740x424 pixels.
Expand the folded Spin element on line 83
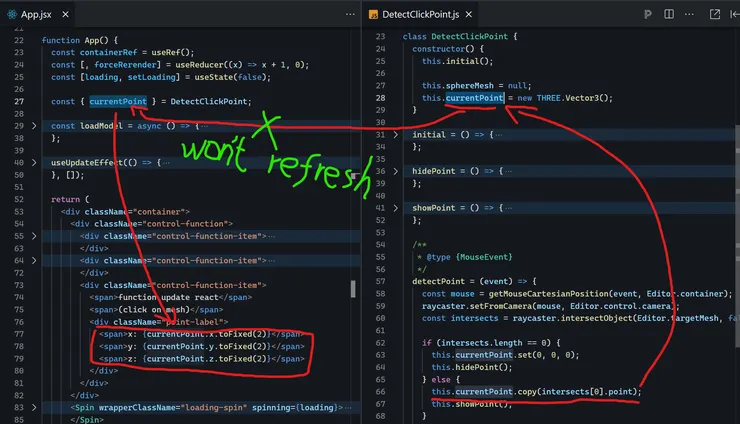click(34, 407)
